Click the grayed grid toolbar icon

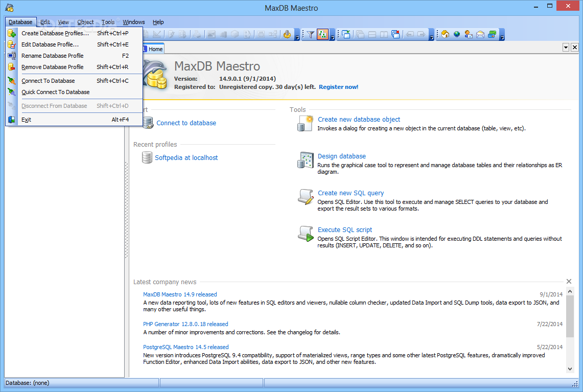click(261, 35)
